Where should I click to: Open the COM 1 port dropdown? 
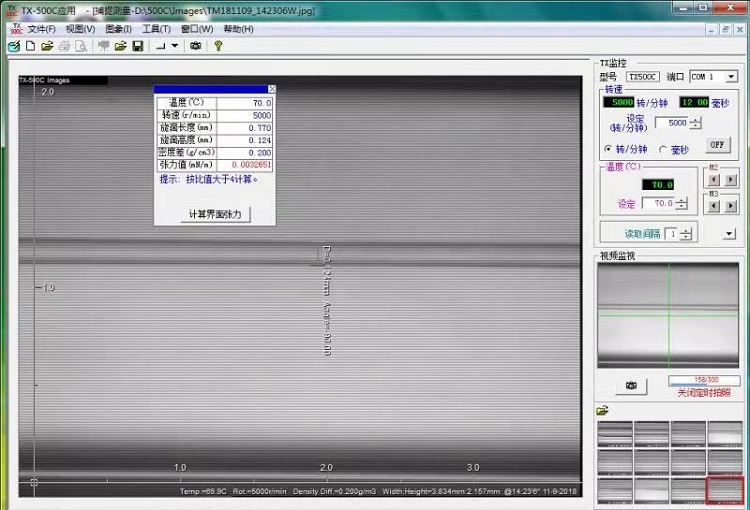731,76
